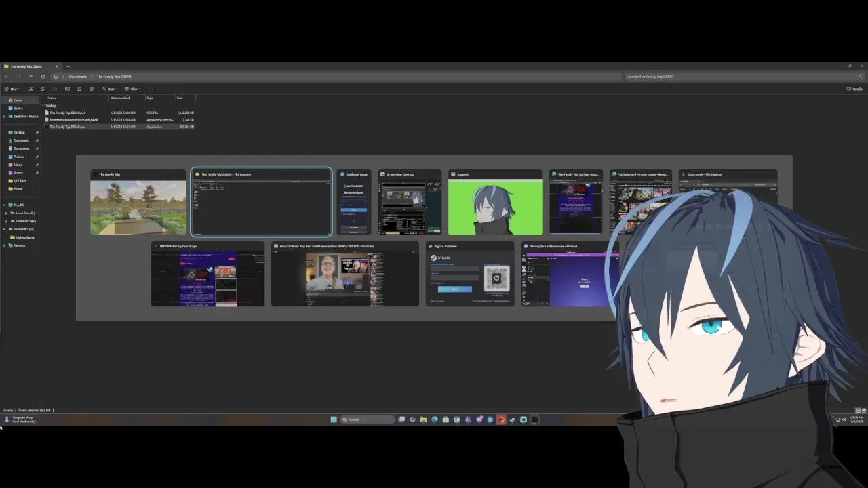The width and height of the screenshot is (868, 488).
Task: Click the Details pane button
Action: pos(854,89)
